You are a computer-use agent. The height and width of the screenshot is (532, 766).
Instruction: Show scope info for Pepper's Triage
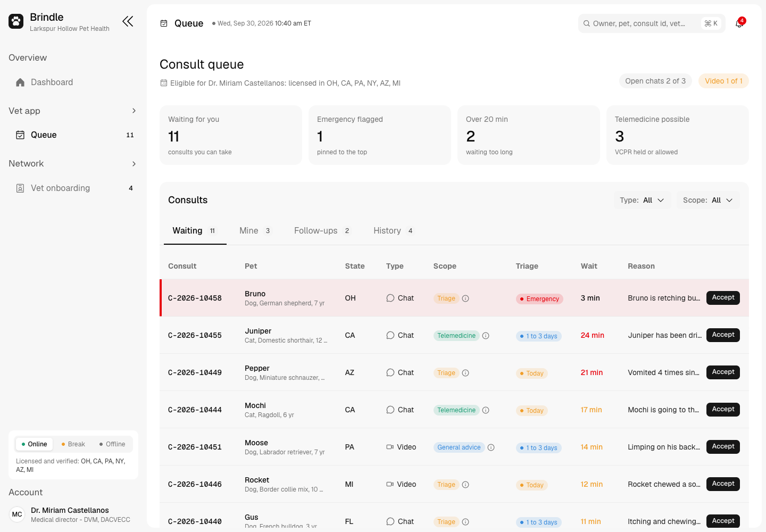(x=465, y=373)
